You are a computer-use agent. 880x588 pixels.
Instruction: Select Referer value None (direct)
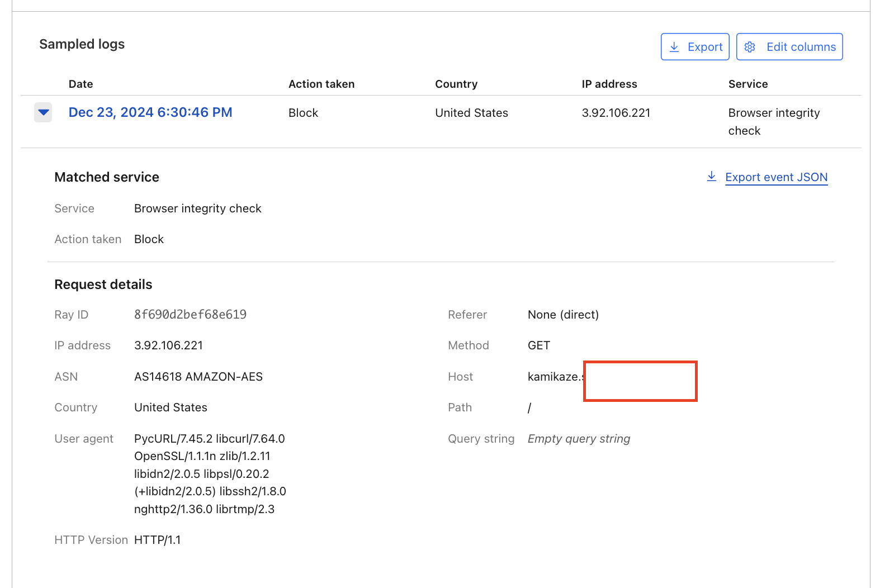pos(563,315)
